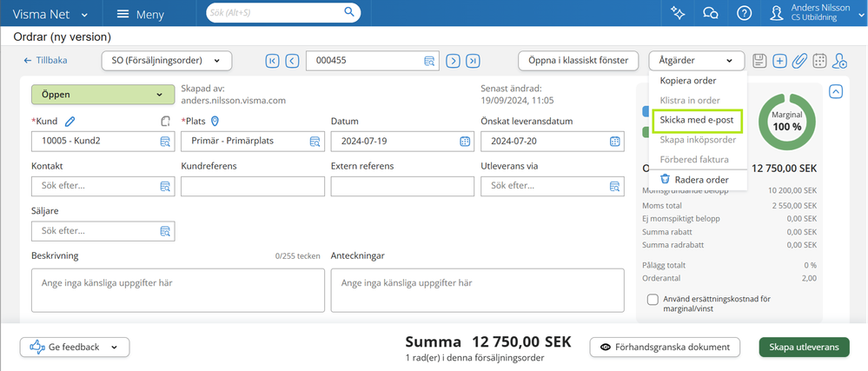Open the Önskat leveransdatum calendar picker
The image size is (868, 371).
[614, 142]
